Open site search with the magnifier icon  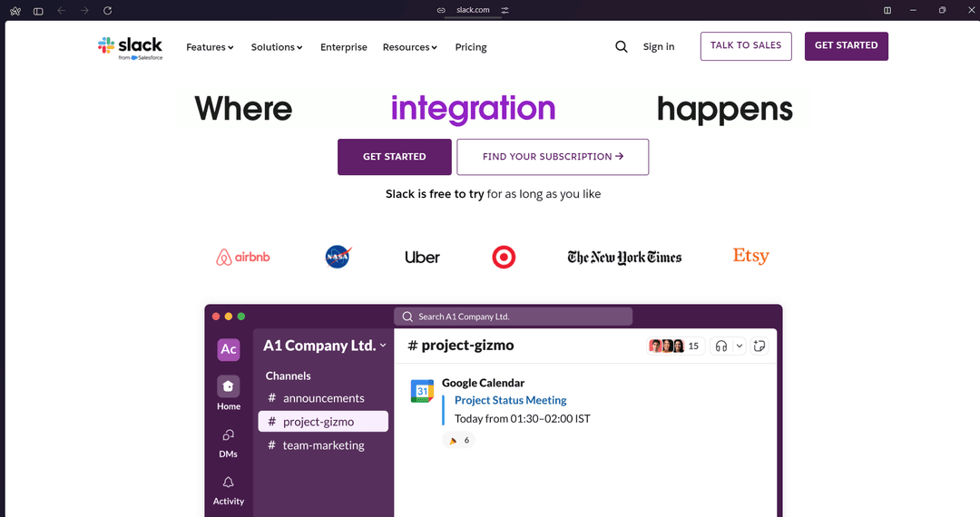622,47
